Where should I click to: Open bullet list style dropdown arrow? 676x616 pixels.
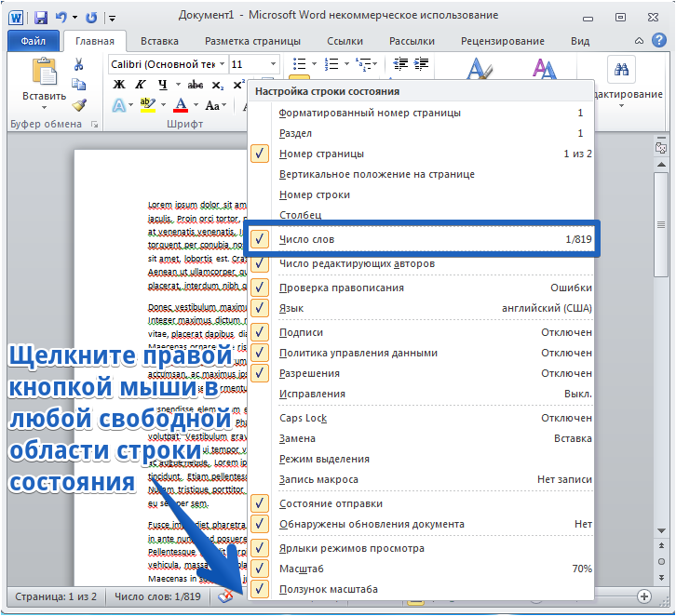(314, 64)
